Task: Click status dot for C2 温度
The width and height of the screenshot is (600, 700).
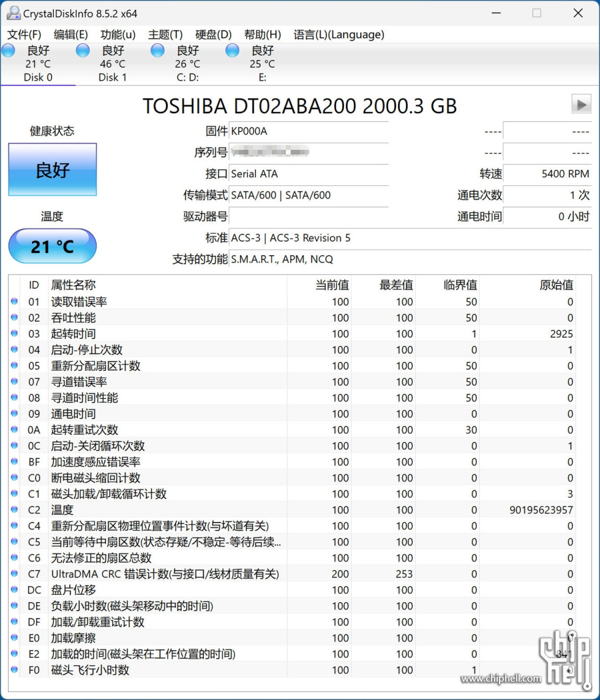Action: [14, 509]
